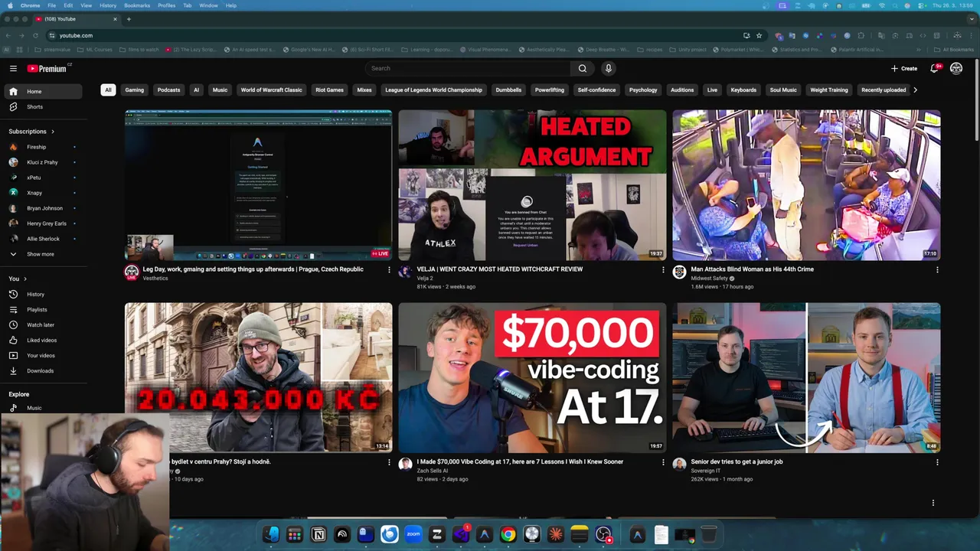
Task: Click the Zach Sells AI channel avatar
Action: coord(406,465)
